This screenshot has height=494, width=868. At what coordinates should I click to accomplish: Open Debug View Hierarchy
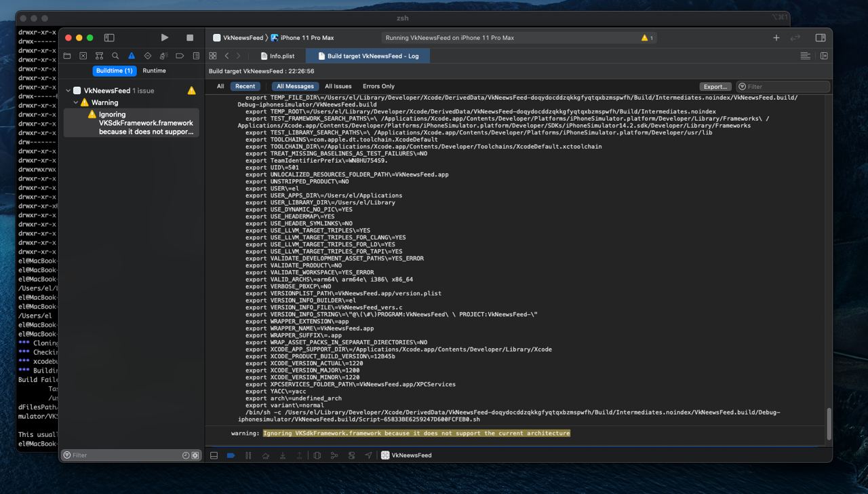(x=317, y=455)
